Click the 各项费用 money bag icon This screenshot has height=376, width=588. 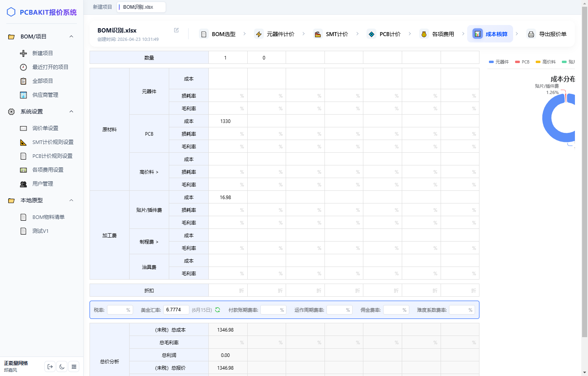[x=424, y=34]
